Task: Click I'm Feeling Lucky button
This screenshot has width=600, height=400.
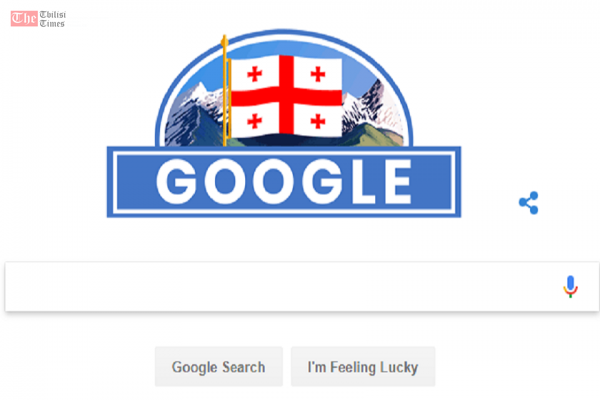Action: point(363,367)
